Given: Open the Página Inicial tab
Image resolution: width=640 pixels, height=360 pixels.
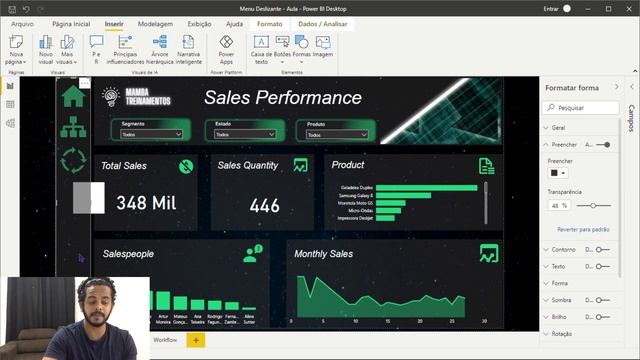Looking at the screenshot, I should [71, 24].
